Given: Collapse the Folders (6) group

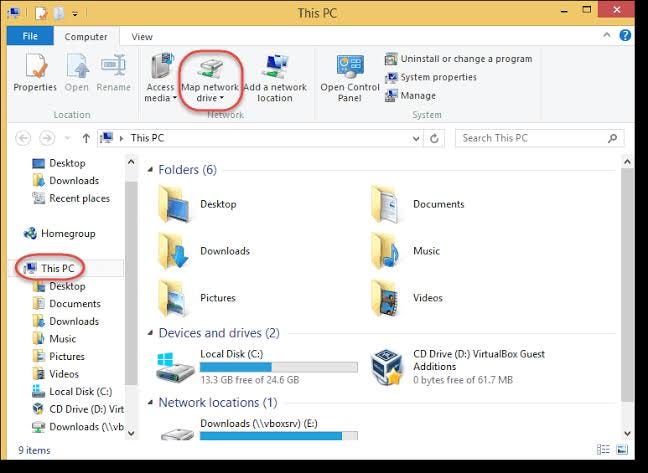Looking at the screenshot, I should click(x=150, y=170).
